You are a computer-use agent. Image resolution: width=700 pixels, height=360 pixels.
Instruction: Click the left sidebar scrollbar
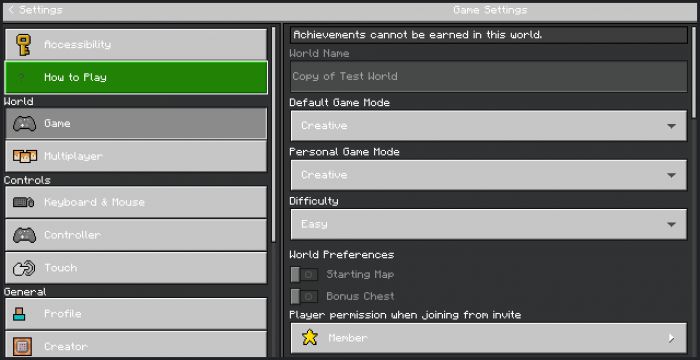(274, 134)
